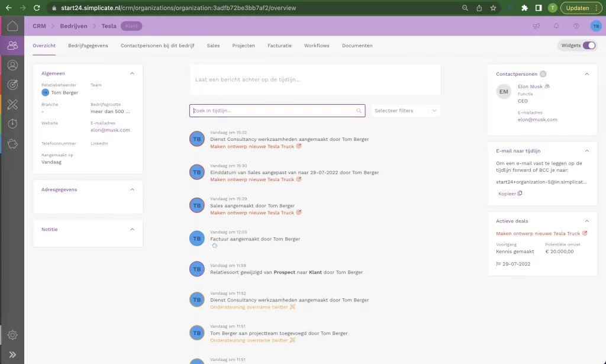The image size is (606, 364).
Task: Select the sales target icon in sidebar
Action: click(12, 84)
